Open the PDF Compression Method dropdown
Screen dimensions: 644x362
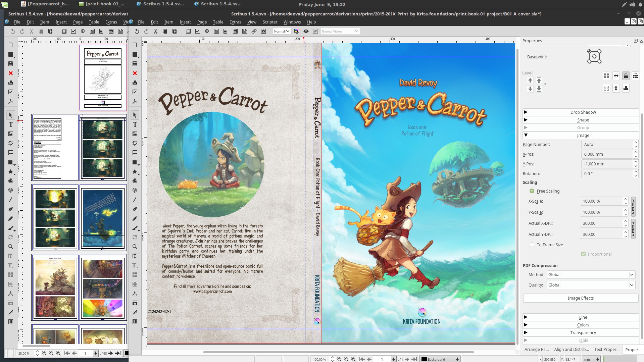point(591,274)
